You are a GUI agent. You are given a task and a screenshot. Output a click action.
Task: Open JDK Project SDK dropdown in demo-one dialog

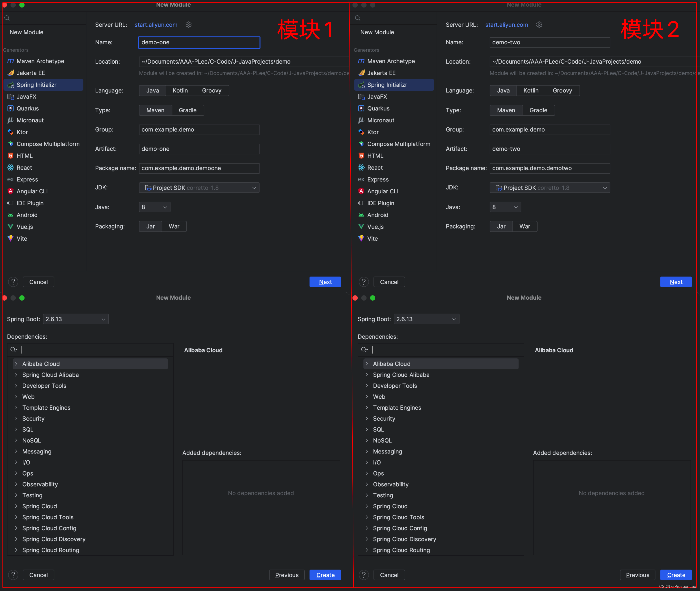click(x=199, y=188)
